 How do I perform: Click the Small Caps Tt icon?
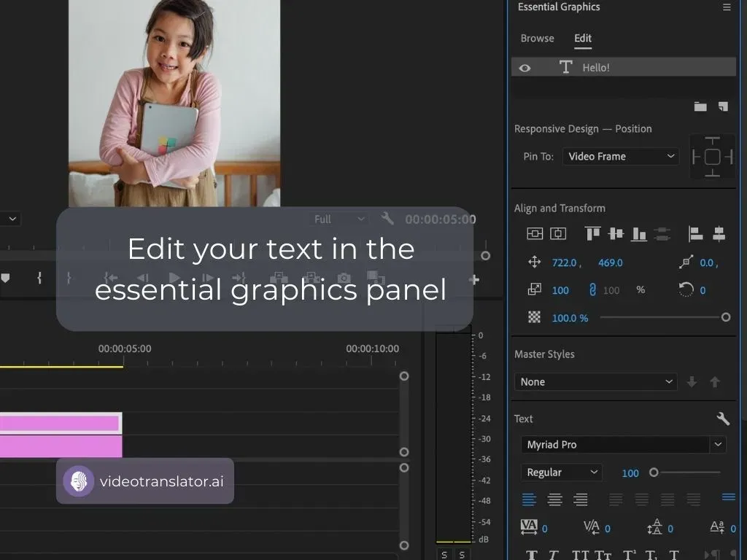[x=603, y=555]
